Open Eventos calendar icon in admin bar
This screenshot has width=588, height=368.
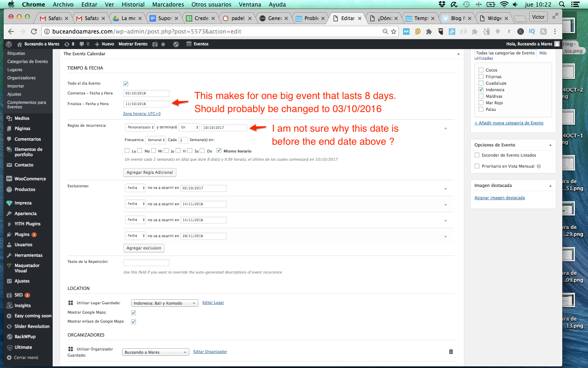coord(197,44)
